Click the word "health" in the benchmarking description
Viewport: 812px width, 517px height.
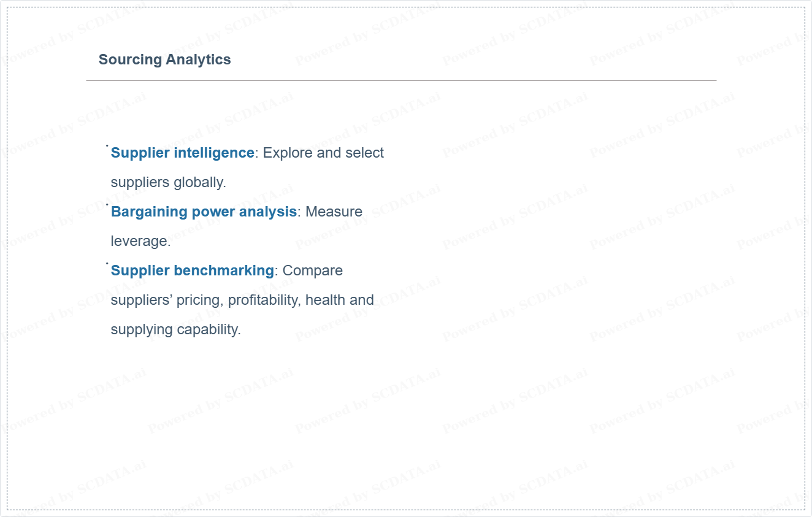pos(325,300)
